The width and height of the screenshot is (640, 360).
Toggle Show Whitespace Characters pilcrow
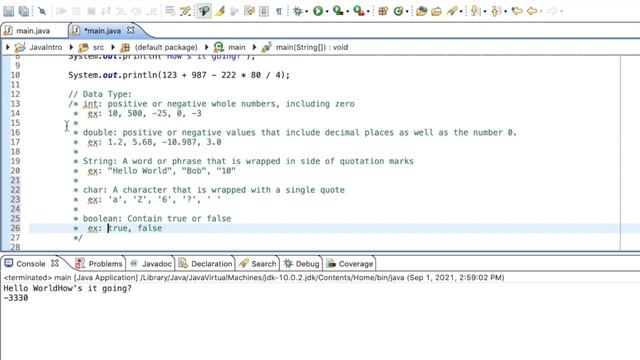tap(279, 11)
